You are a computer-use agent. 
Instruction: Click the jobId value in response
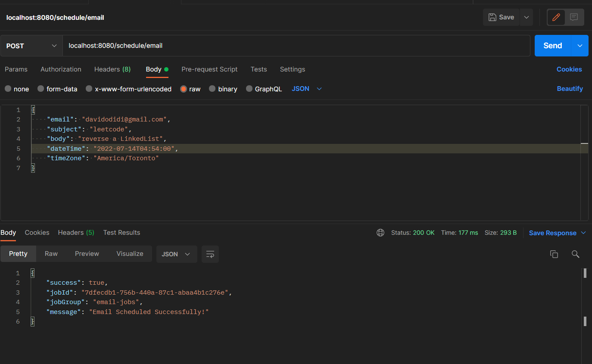[x=155, y=292]
